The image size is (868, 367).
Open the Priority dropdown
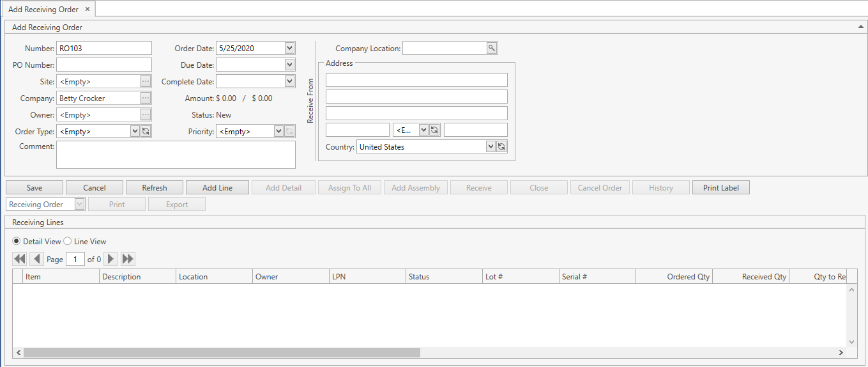[x=278, y=131]
